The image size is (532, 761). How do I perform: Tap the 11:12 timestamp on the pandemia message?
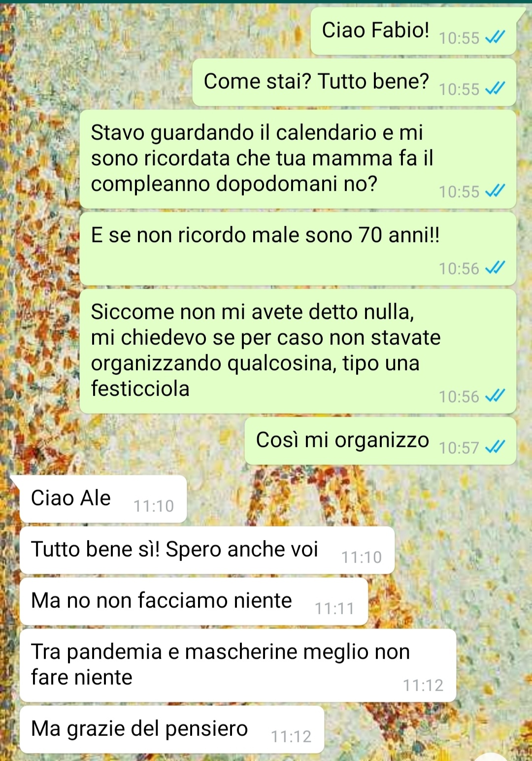[x=423, y=685]
